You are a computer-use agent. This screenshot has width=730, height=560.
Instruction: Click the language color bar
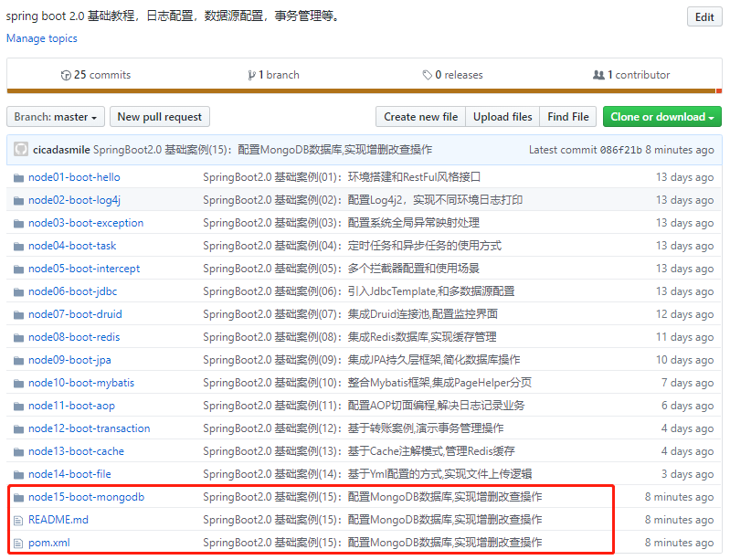(364, 91)
